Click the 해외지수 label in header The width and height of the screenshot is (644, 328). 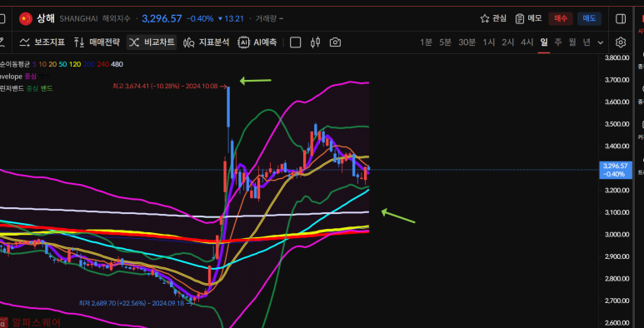point(117,18)
